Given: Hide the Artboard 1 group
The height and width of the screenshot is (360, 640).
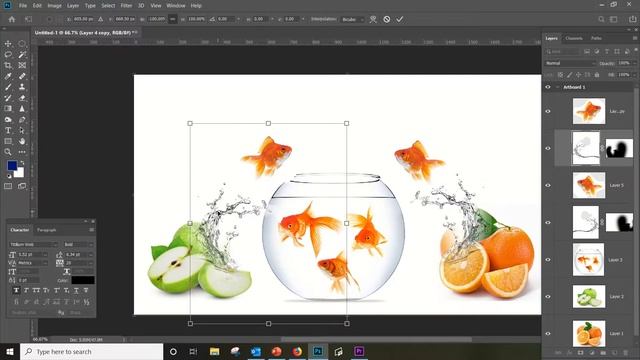Looking at the screenshot, I should click(548, 87).
